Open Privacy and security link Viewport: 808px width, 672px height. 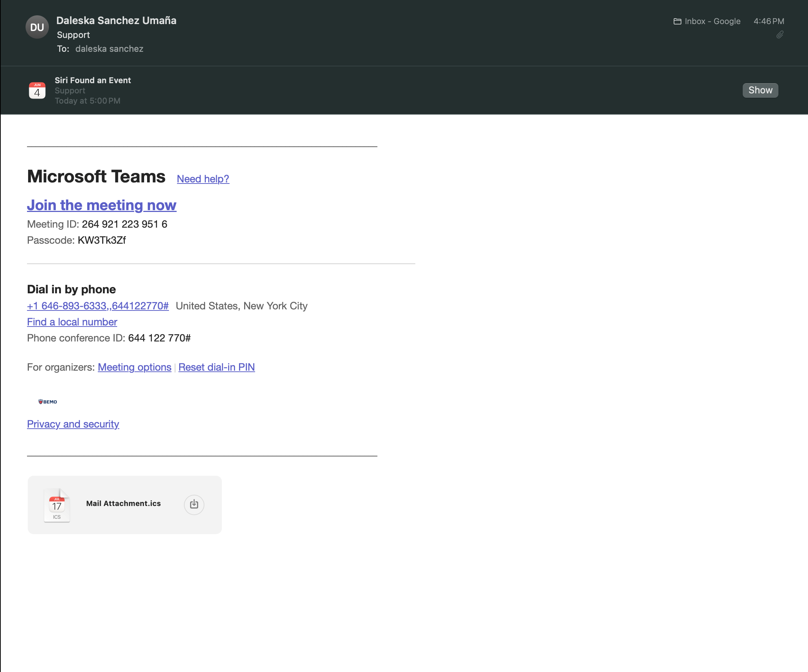(x=73, y=424)
